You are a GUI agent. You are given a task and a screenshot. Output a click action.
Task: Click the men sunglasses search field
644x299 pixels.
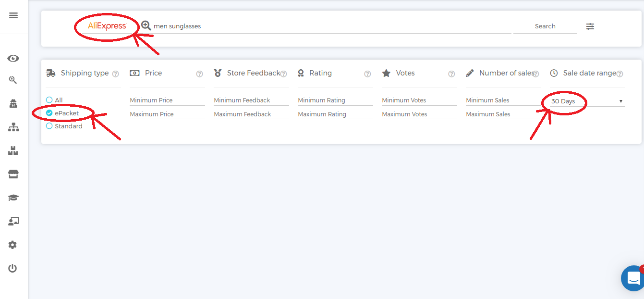(x=331, y=26)
